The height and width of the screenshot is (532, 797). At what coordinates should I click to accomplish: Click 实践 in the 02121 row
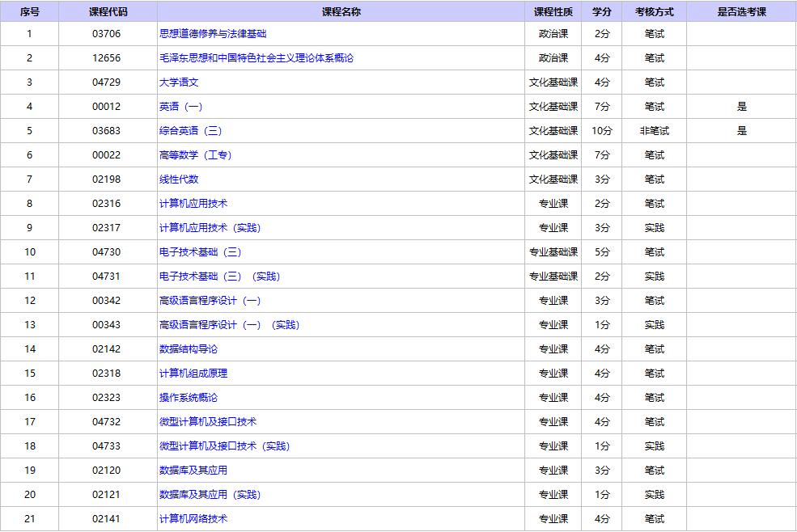[x=654, y=494]
